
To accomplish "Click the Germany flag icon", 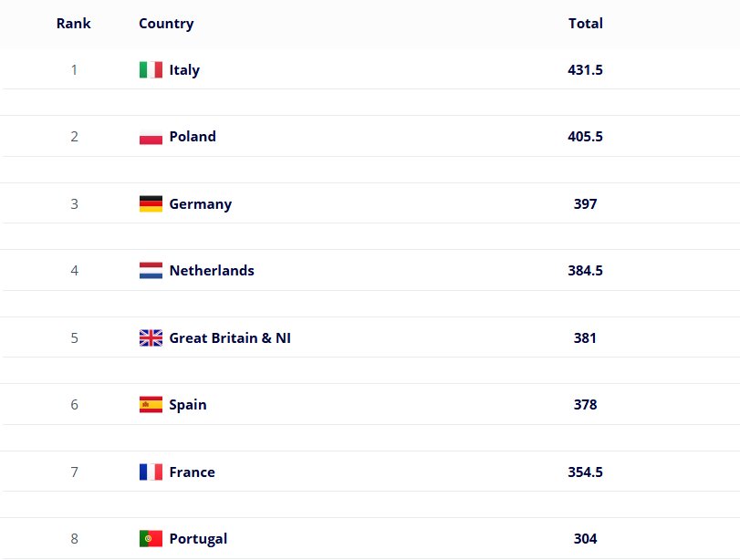I will (151, 203).
